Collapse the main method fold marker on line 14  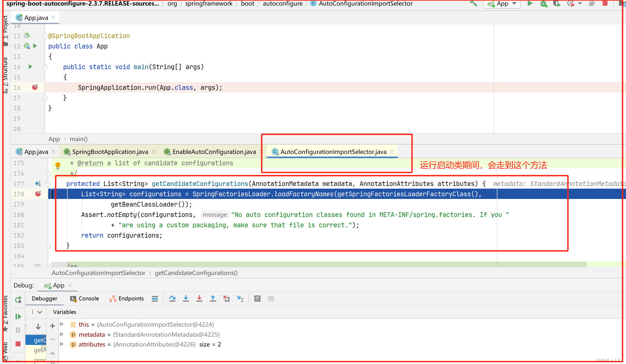(x=45, y=67)
